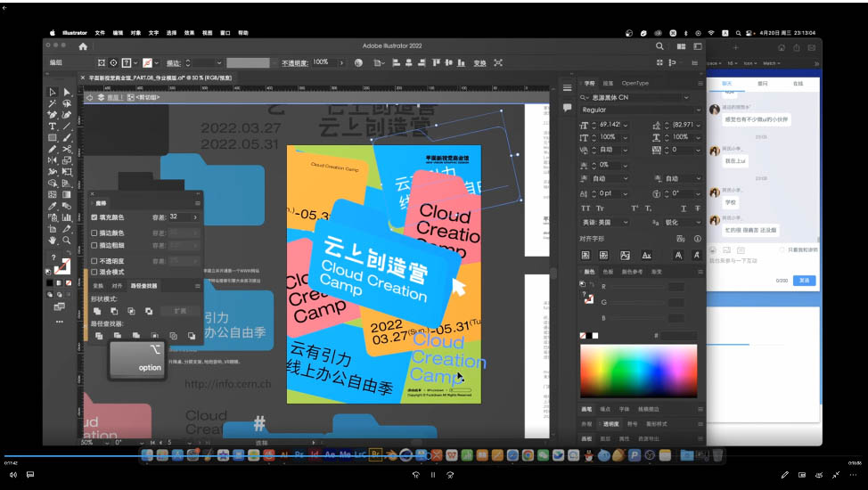This screenshot has height=490, width=868.
Task: Select the Line Segment tool
Action: [x=67, y=127]
